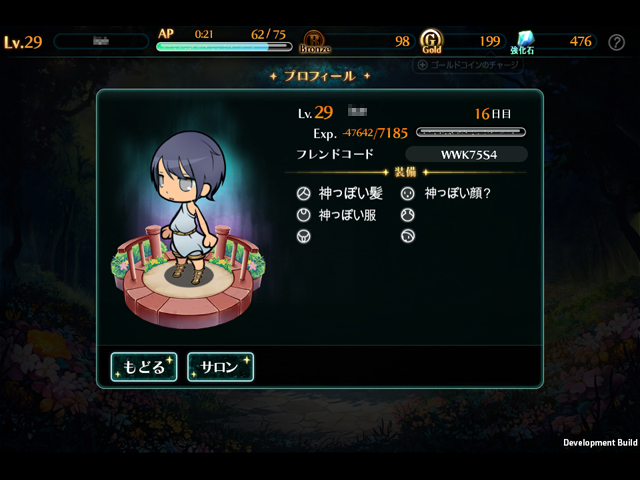
Task: Open ゴールドコインのチャージ charge option
Action: (x=468, y=65)
